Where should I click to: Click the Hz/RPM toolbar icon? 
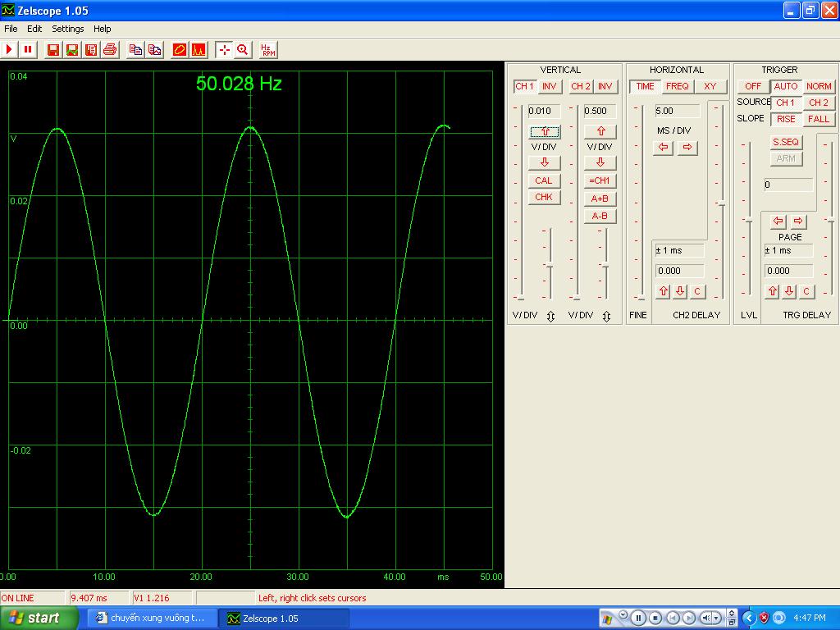point(267,50)
